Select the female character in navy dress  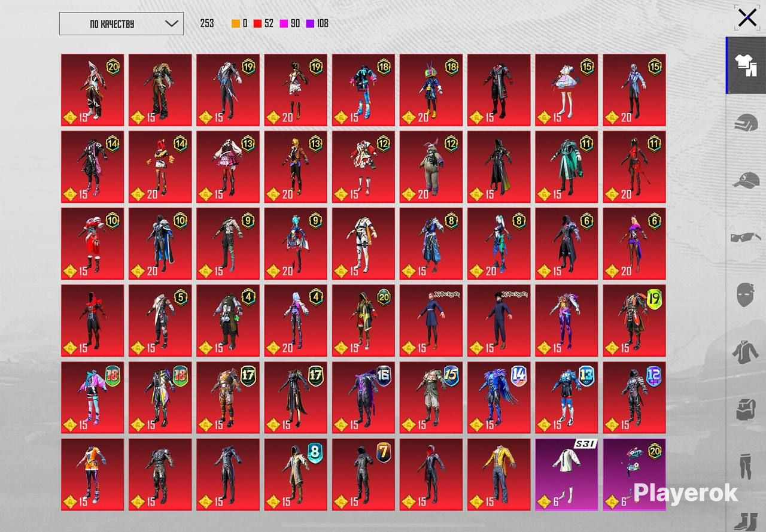(x=431, y=321)
